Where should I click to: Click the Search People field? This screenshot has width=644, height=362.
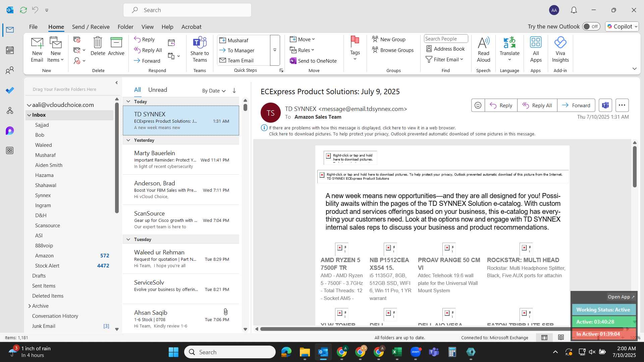click(446, 39)
